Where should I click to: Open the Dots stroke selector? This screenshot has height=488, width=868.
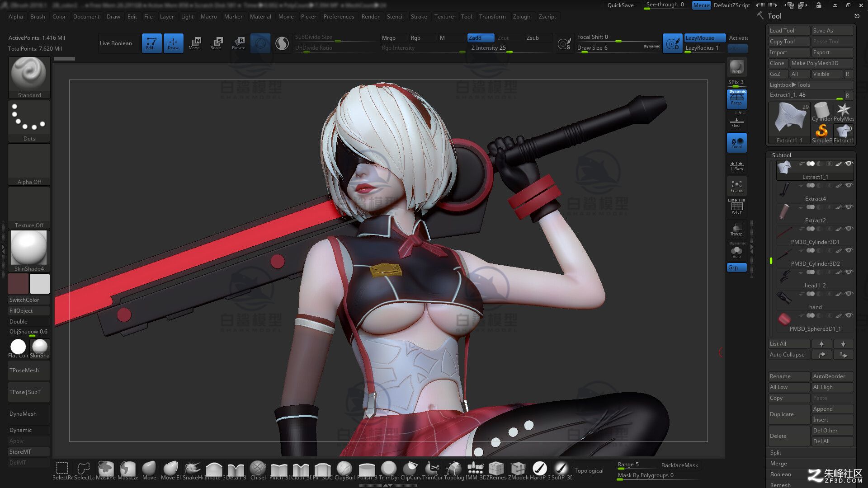(29, 121)
